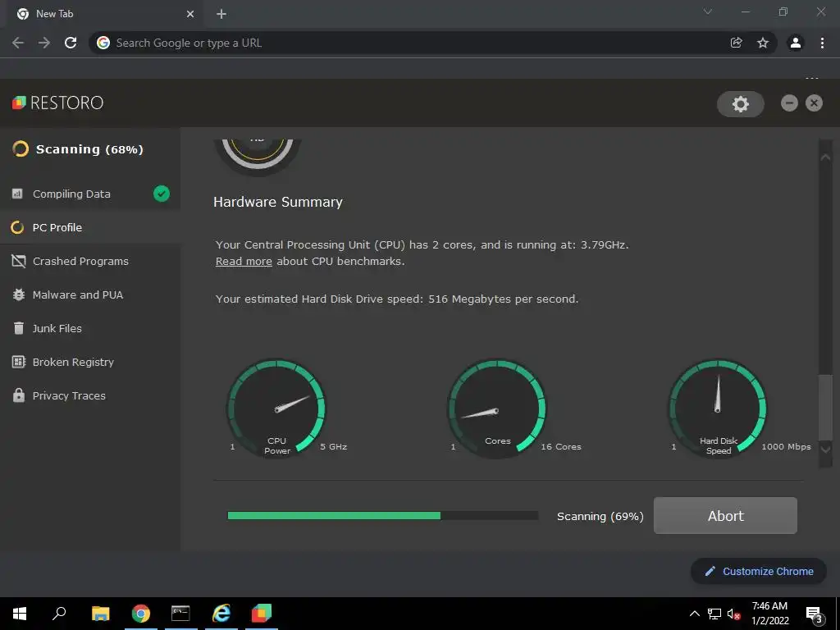Open File Explorer from taskbar

point(100,614)
